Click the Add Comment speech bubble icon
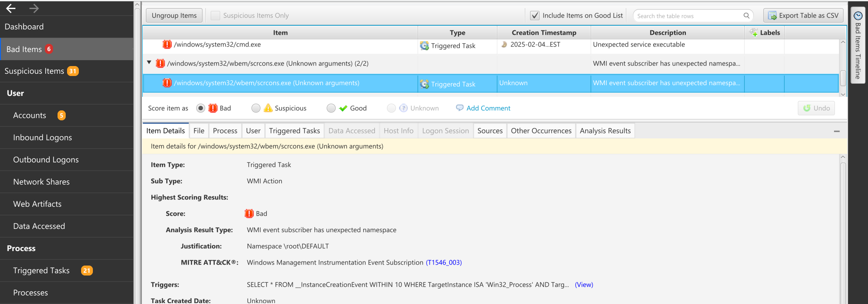Screen dimensions: 868x304 click(x=460, y=108)
